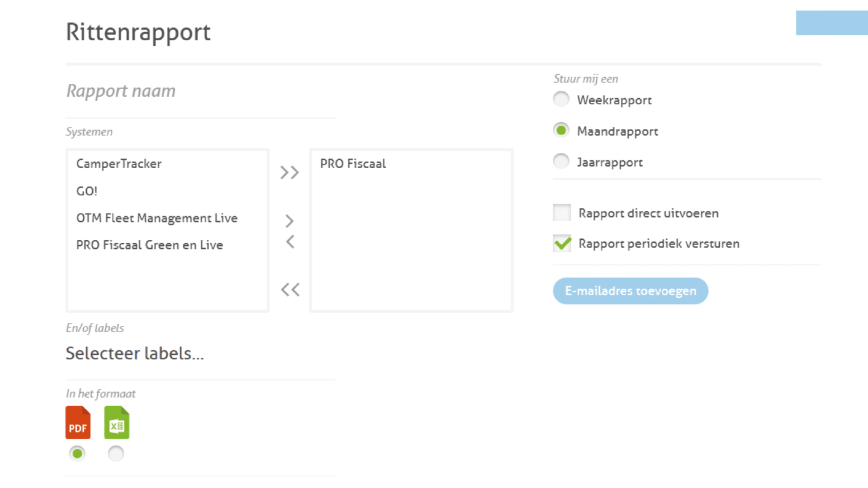This screenshot has width=868, height=488.
Task: Uncheck Rapport periodiek versturen
Action: coord(562,243)
